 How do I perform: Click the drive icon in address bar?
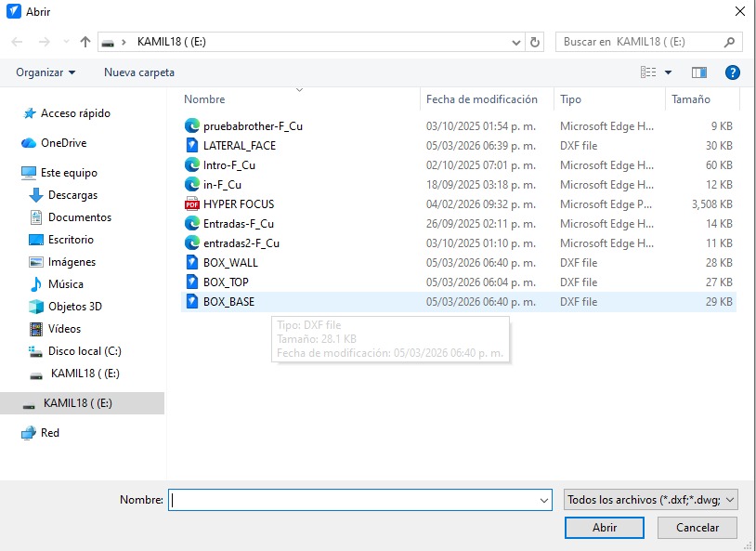click(108, 43)
